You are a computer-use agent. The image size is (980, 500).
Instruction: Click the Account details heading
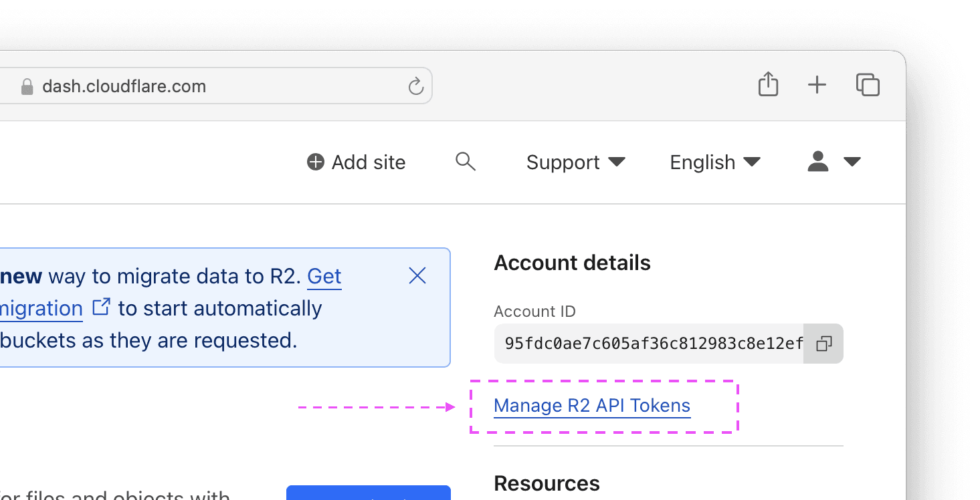(x=572, y=262)
